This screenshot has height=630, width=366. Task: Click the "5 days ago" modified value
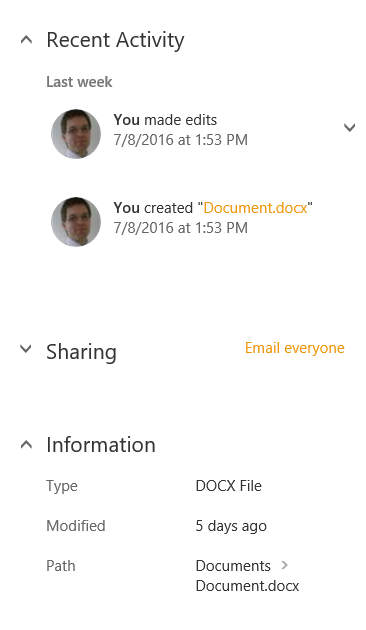tap(231, 526)
